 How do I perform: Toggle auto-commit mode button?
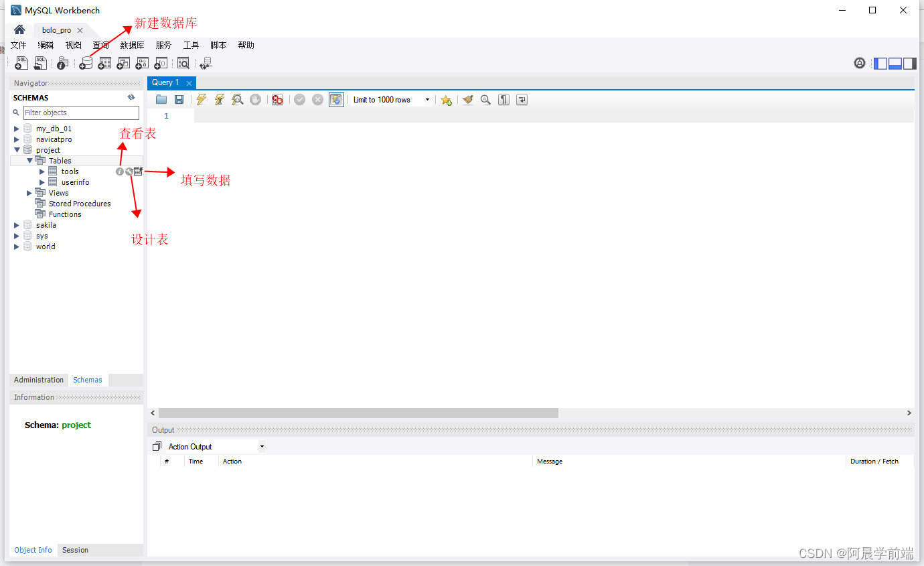point(336,100)
